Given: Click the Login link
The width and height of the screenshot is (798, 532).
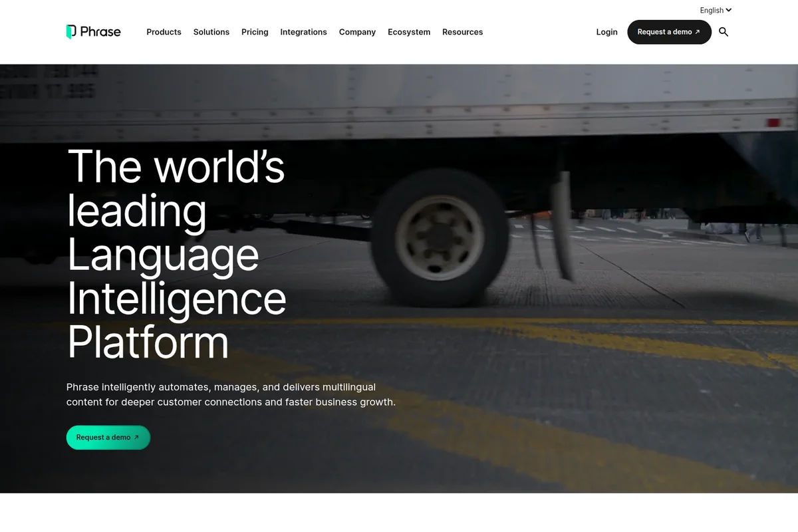Looking at the screenshot, I should (606, 32).
